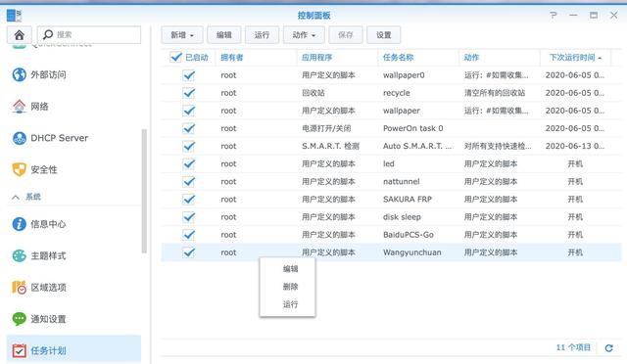
Task: Uncheck the Auto S.M.A.R.T. task checkbox
Action: [189, 146]
